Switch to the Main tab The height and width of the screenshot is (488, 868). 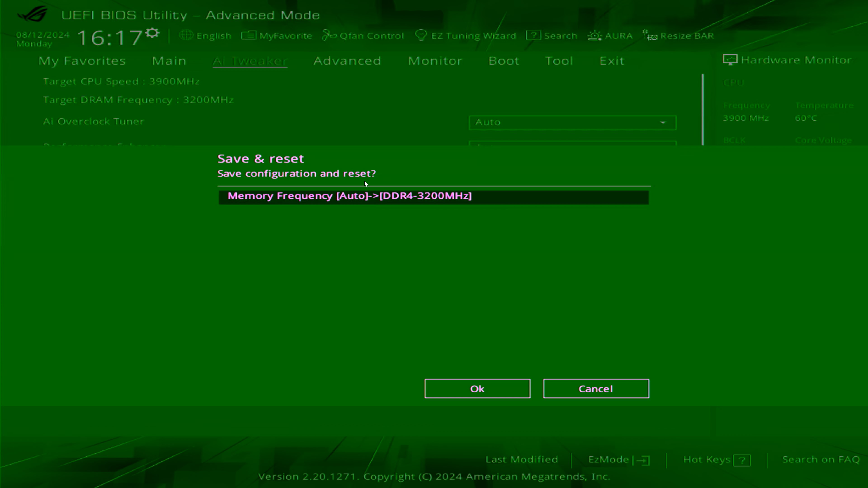169,61
